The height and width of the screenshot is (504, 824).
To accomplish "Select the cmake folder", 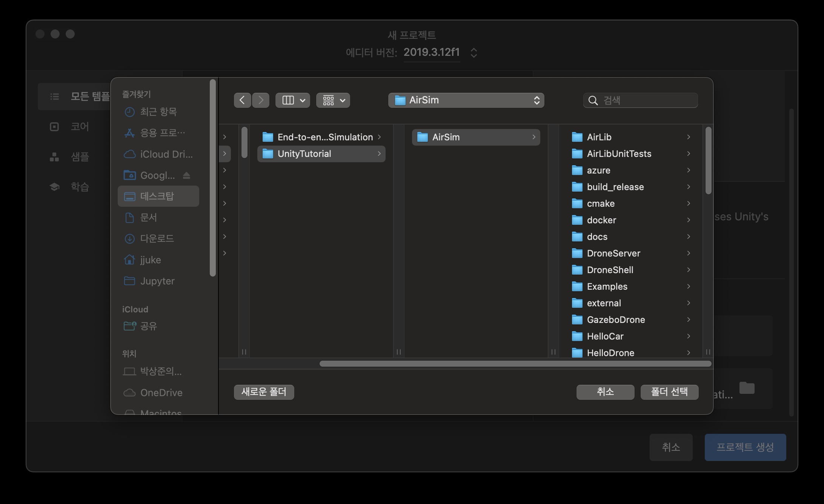I will (631, 204).
